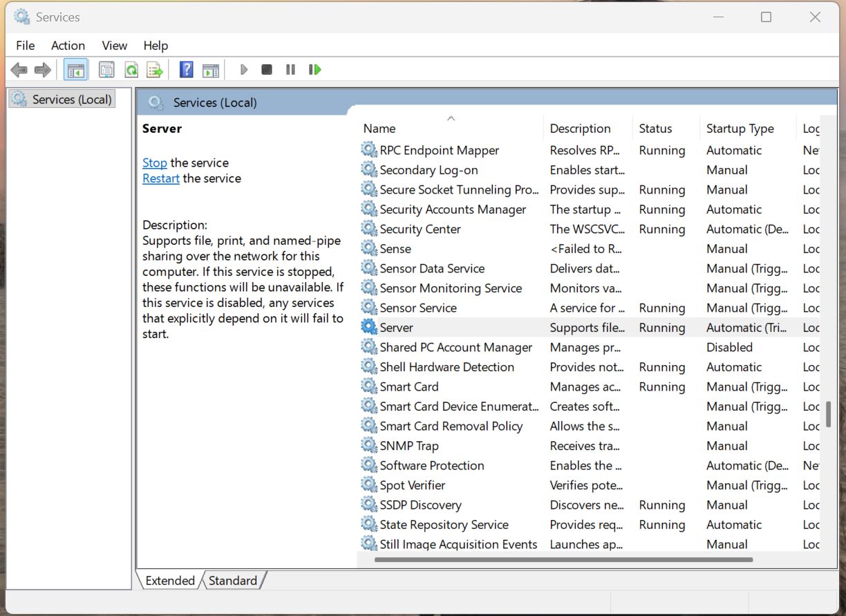846x616 pixels.
Task: Click the Stop Service square icon
Action: click(x=267, y=70)
